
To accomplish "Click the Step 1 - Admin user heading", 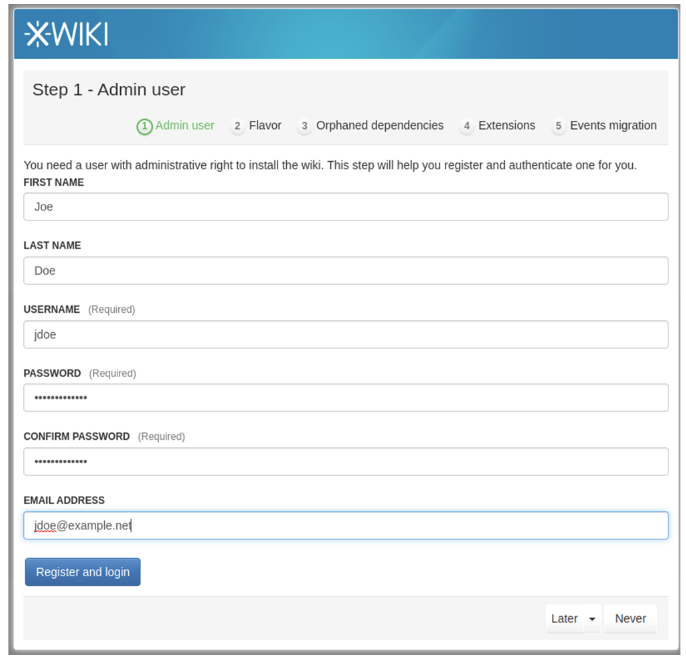I will [x=109, y=90].
